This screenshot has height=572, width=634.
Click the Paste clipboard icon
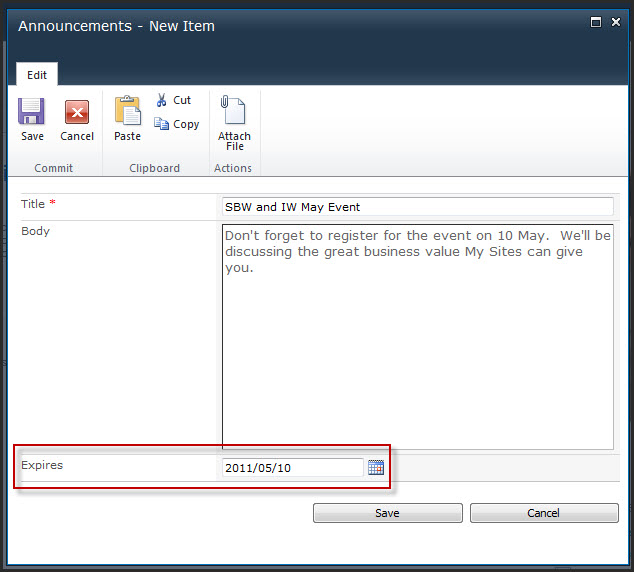127,111
